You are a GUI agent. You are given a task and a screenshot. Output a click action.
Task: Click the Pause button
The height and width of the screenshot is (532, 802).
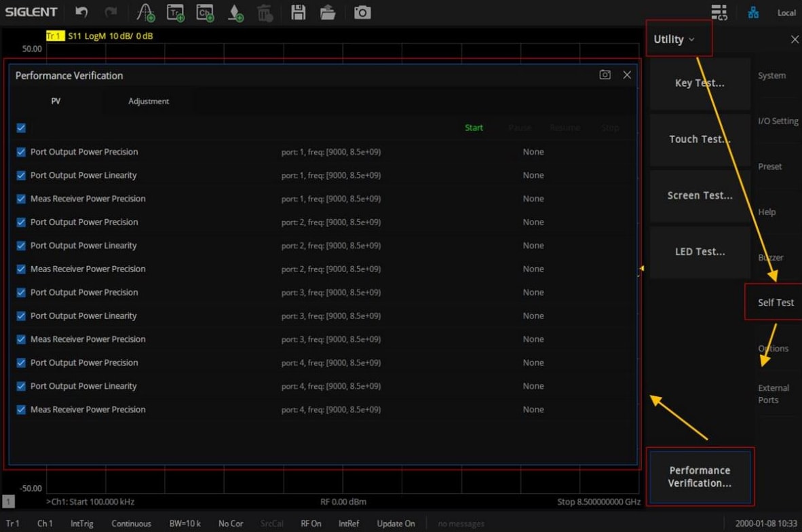tap(520, 128)
